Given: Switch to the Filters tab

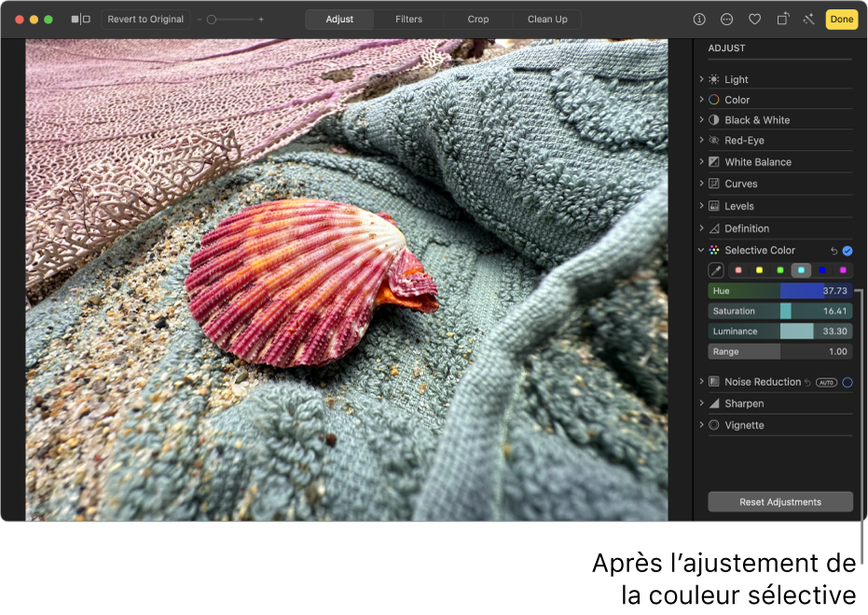Looking at the screenshot, I should tap(408, 20).
